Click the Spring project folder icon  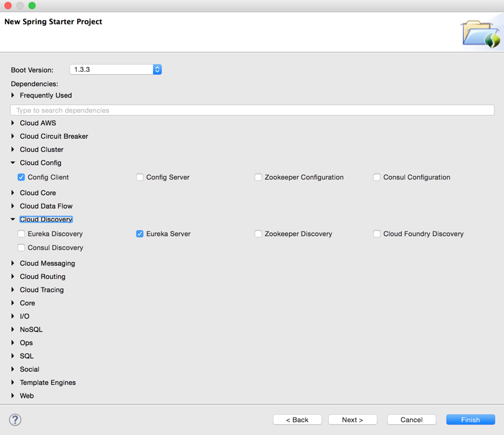tap(481, 34)
